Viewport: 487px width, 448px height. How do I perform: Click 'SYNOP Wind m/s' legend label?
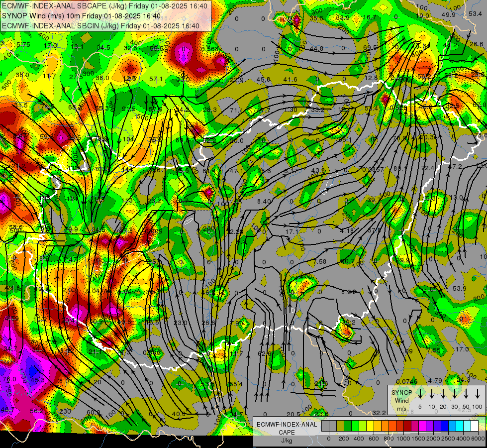pos(401,400)
